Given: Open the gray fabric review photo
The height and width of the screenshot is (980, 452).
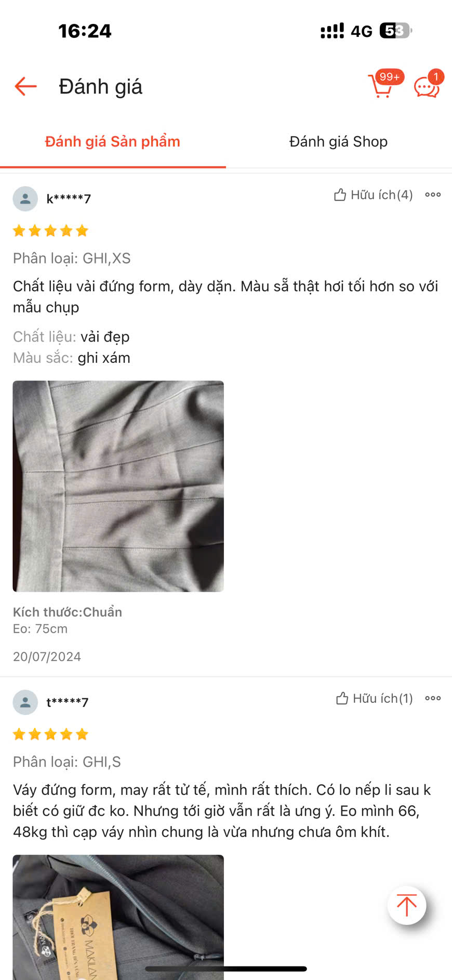Looking at the screenshot, I should pyautogui.click(x=118, y=486).
